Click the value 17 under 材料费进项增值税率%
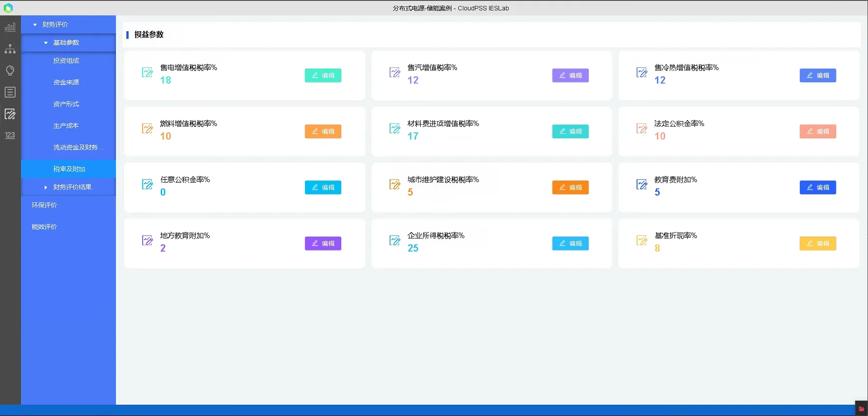The height and width of the screenshot is (416, 868). coord(413,136)
